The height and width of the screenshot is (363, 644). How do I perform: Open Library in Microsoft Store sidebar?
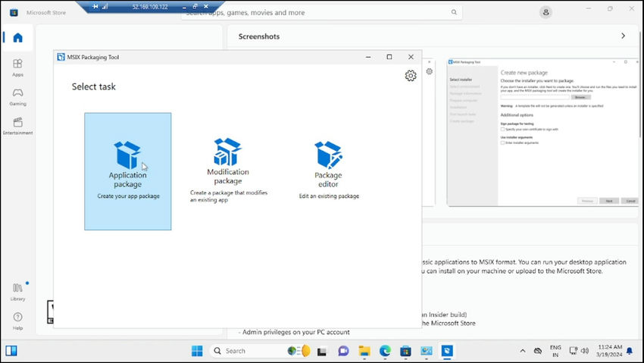point(17,293)
